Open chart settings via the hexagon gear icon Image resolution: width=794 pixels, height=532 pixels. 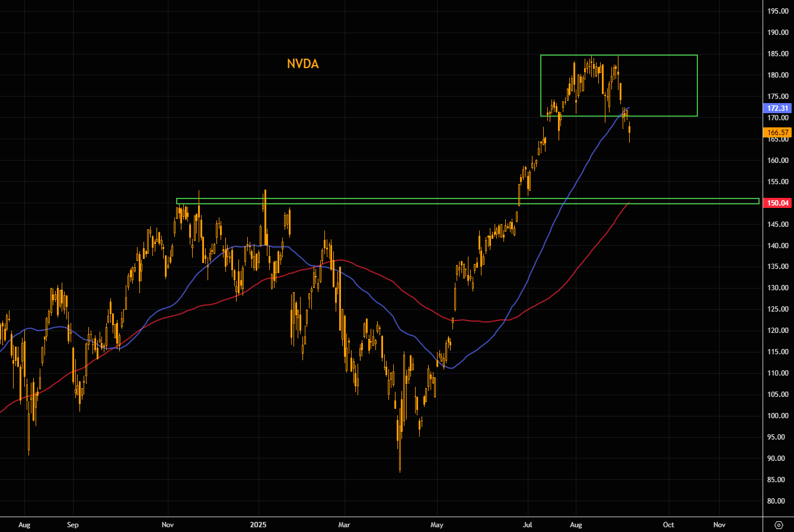779,525
